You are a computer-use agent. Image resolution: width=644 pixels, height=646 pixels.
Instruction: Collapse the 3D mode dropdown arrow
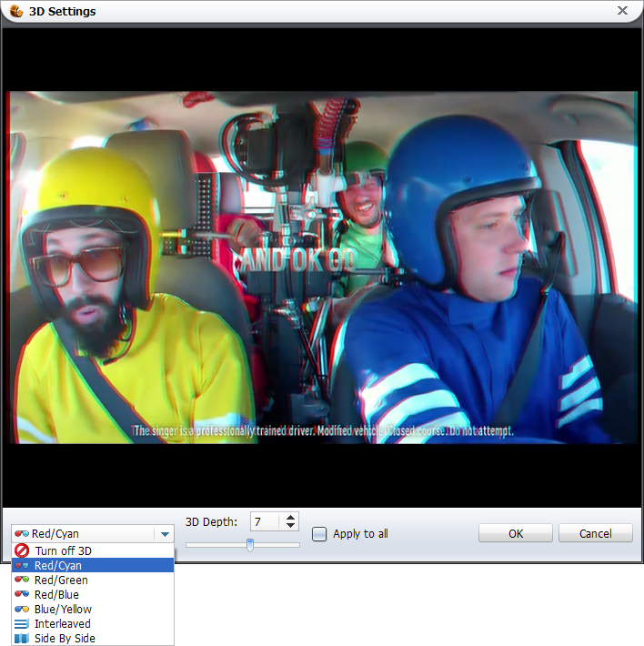pos(165,534)
